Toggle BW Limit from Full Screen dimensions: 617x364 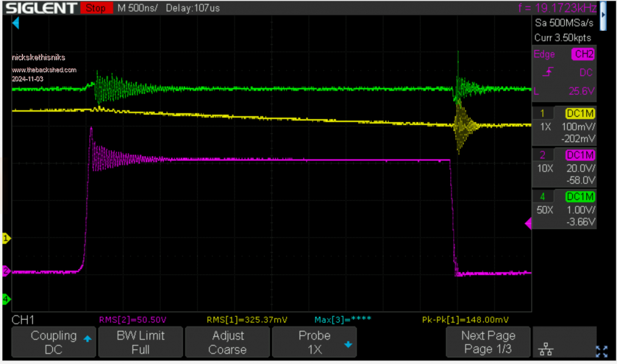tap(140, 342)
